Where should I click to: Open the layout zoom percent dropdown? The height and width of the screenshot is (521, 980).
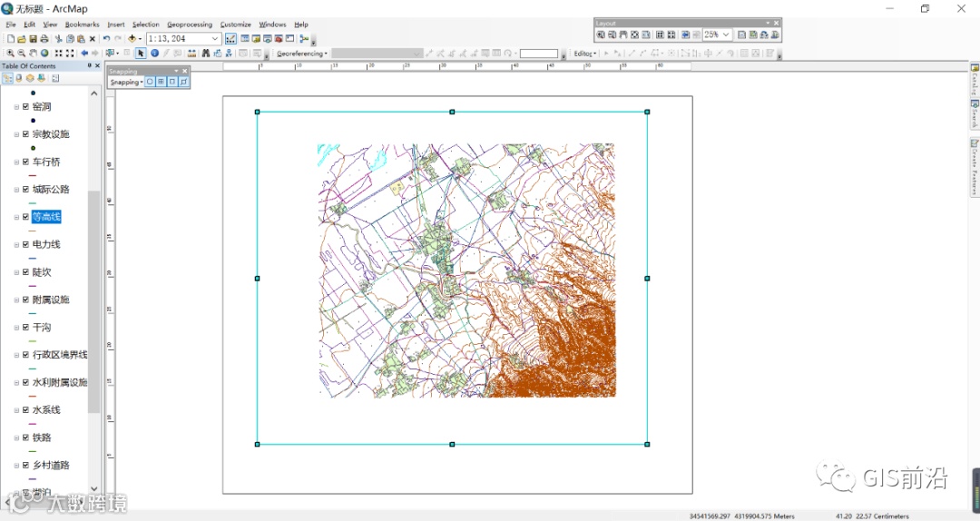[726, 34]
